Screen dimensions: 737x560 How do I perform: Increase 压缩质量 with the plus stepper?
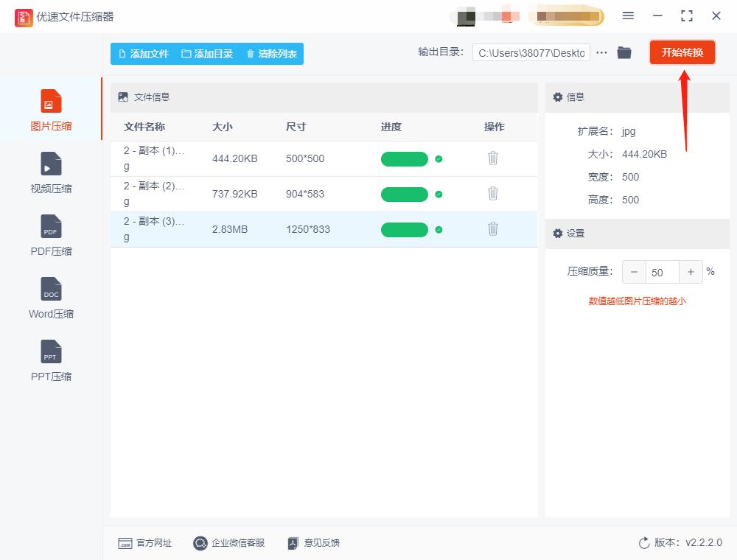click(691, 272)
